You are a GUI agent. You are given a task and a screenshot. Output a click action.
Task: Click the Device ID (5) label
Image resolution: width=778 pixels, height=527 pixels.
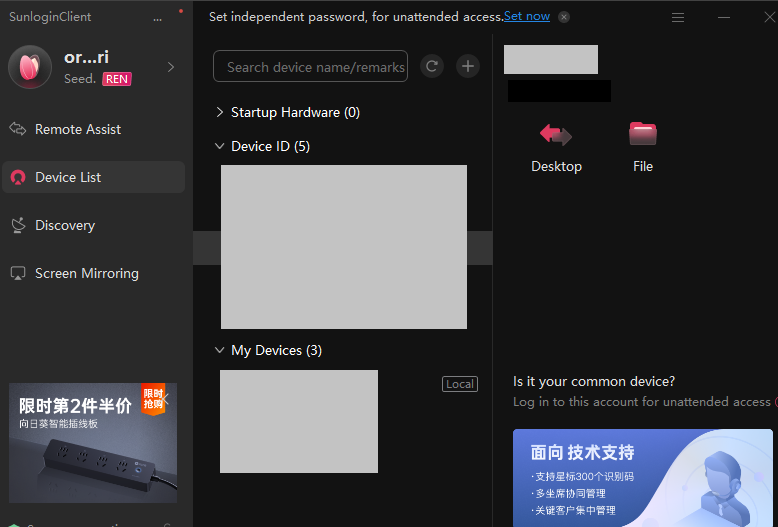tap(270, 146)
